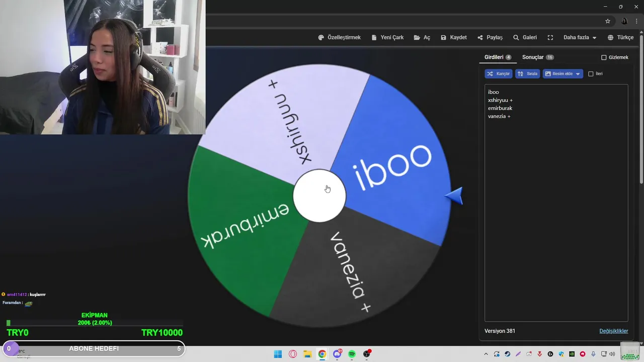Click the Versiyon 381 label

click(x=500, y=331)
